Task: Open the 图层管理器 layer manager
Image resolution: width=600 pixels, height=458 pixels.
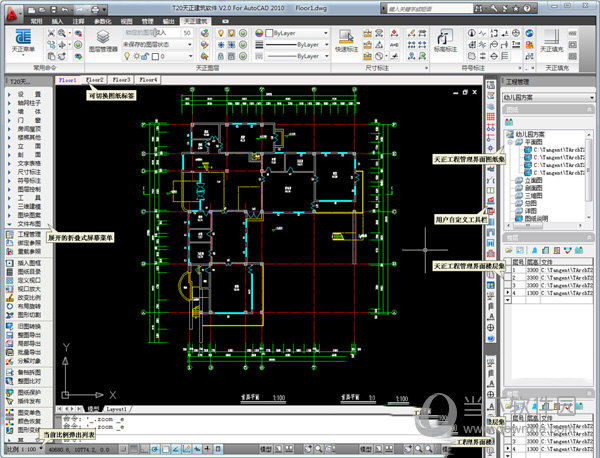Action: coord(103,41)
